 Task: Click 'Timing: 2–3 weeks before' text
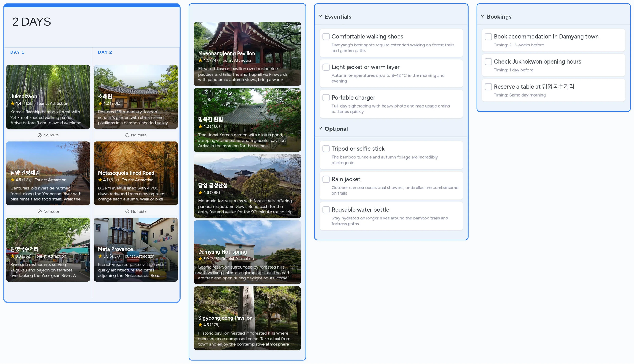click(x=519, y=45)
